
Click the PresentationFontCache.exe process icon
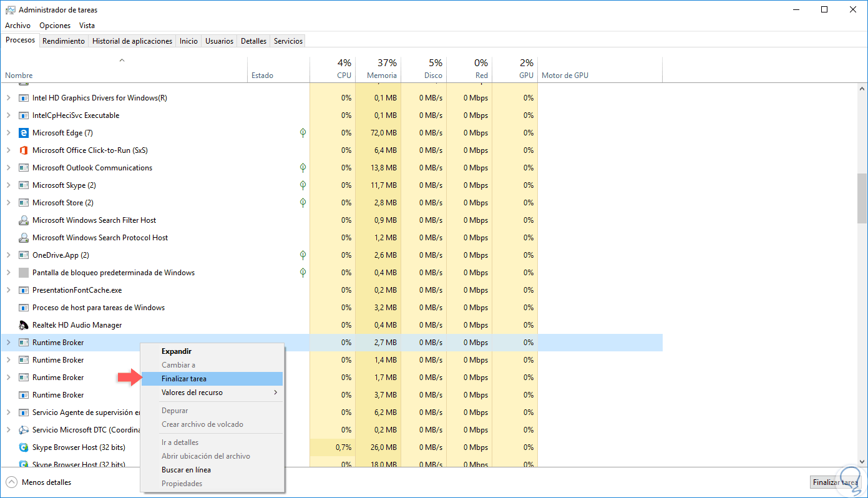24,290
